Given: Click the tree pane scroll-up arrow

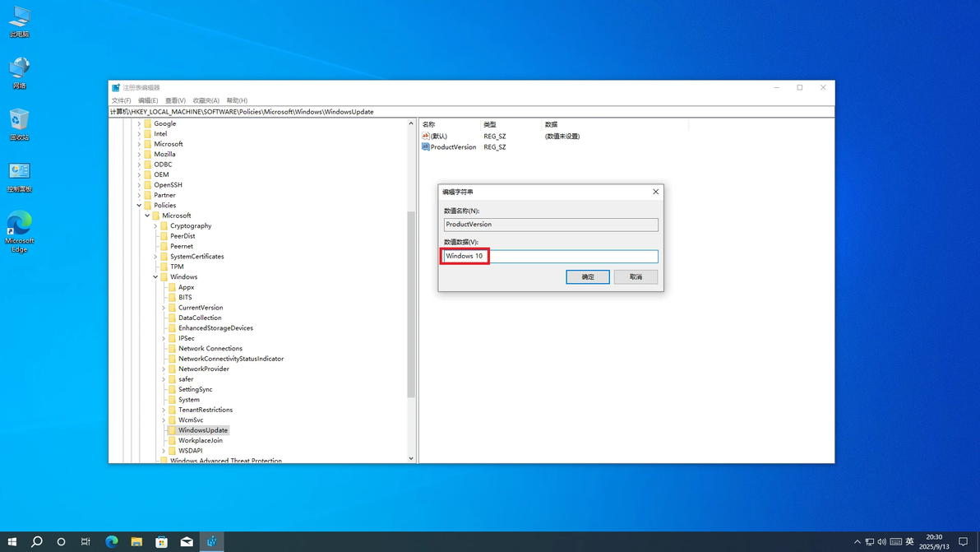Looking at the screenshot, I should 410,123.
